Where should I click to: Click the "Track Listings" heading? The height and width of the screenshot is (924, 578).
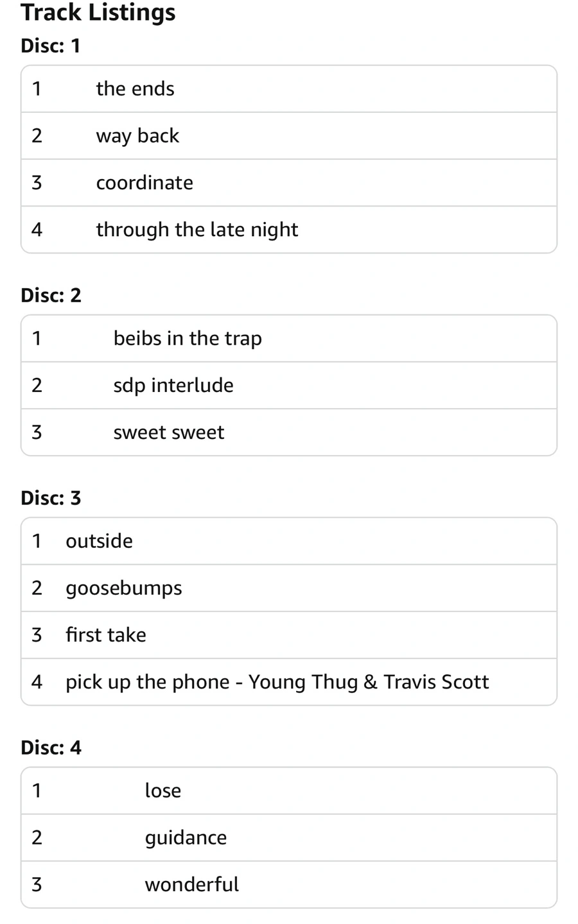pos(98,12)
